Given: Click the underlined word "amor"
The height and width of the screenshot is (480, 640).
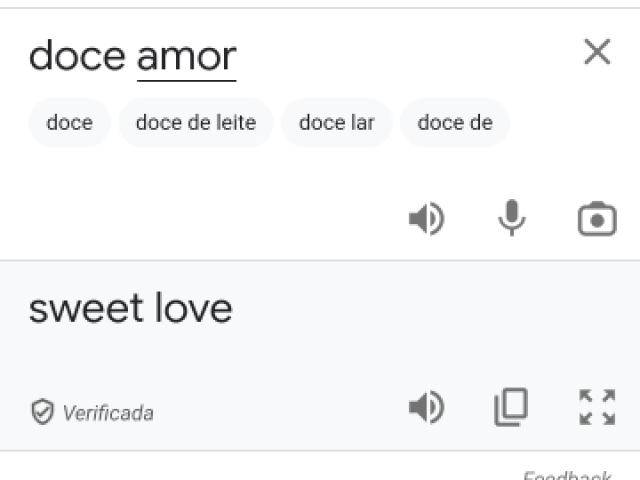Looking at the screenshot, I should point(187,57).
